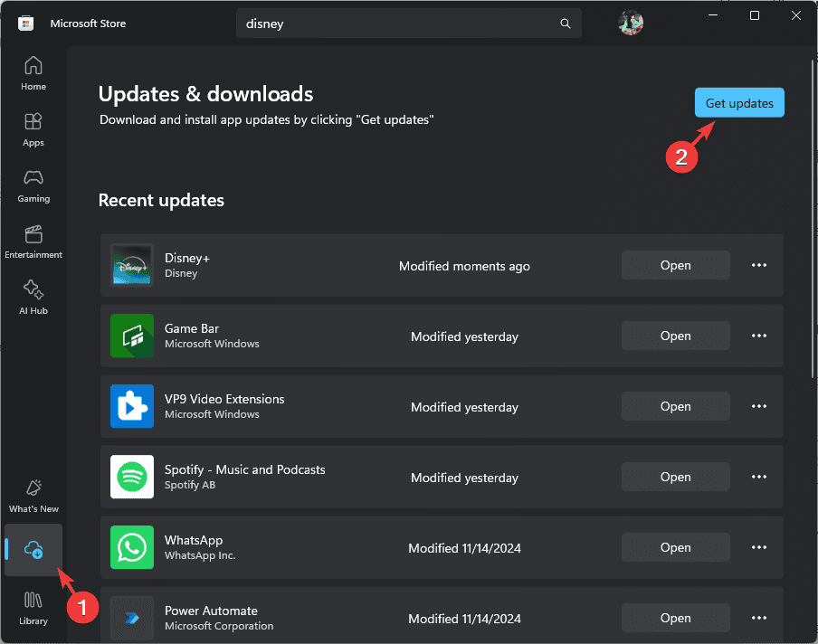
Task: Select the Downloads cloud icon in sidebar
Action: click(x=33, y=550)
